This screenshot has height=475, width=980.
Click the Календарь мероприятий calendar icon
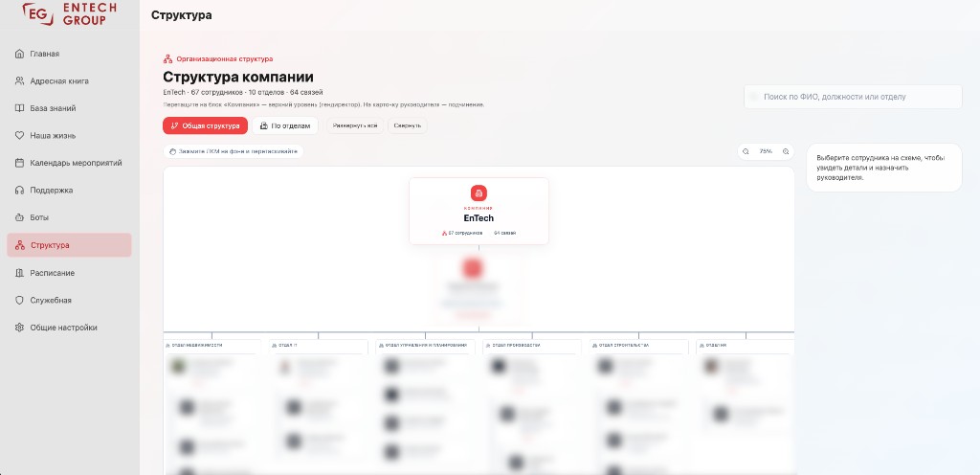pos(19,163)
